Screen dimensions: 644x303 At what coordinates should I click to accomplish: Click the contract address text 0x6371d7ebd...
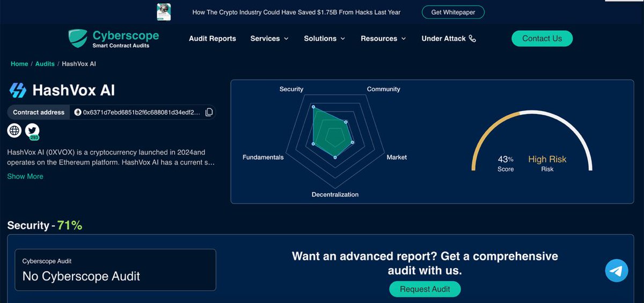pos(141,112)
